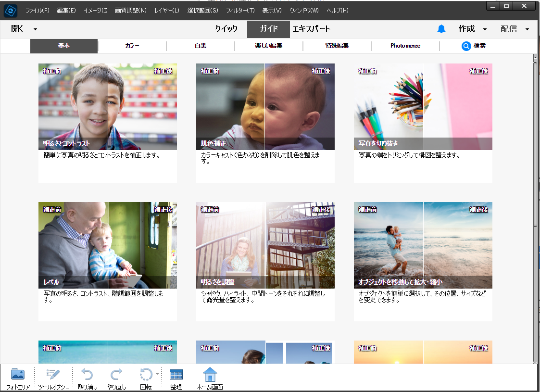Screen dimensions: 540x392
Task: Select the ガイド mode tab
Action: [x=268, y=29]
